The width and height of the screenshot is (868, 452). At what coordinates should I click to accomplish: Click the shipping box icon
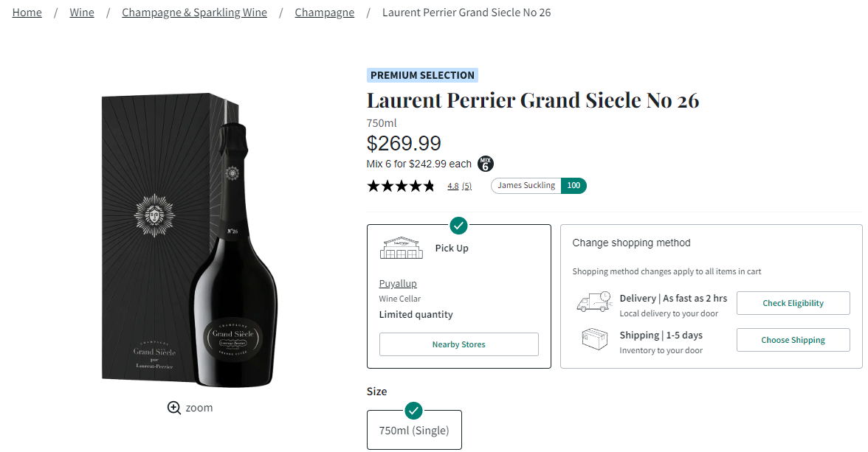(x=594, y=339)
